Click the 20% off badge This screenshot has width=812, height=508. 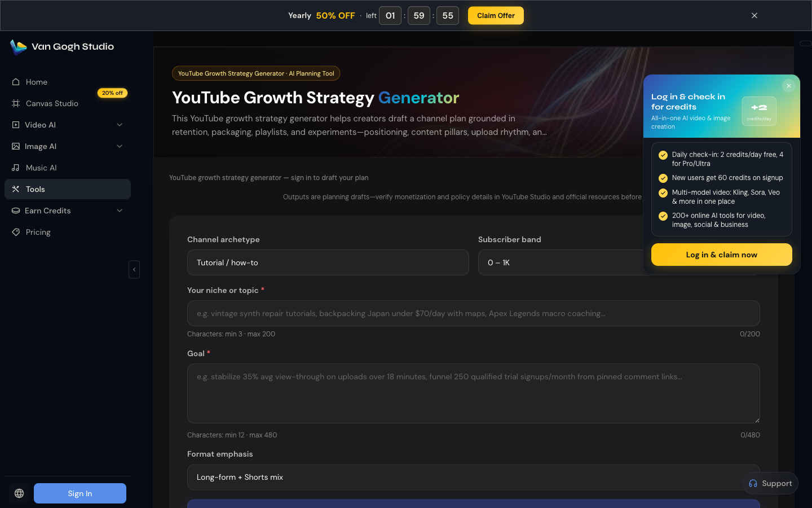pyautogui.click(x=112, y=93)
